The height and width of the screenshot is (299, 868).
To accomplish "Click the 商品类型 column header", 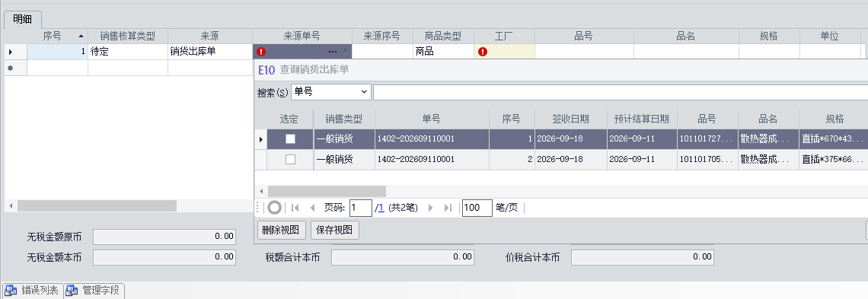I will 443,36.
